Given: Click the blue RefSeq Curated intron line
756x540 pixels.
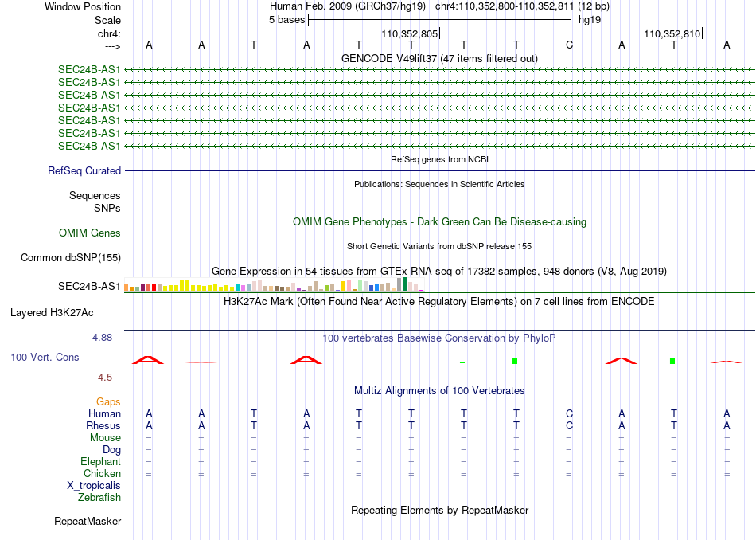Looking at the screenshot, I should click(439, 170).
